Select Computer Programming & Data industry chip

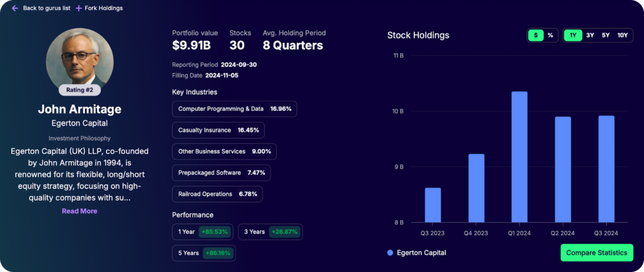[235, 109]
